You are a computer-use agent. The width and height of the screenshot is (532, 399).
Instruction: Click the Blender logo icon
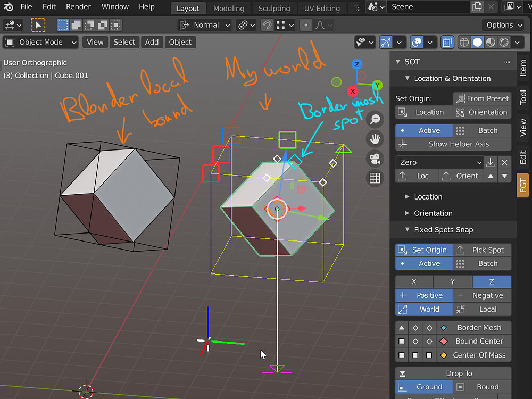tap(8, 6)
